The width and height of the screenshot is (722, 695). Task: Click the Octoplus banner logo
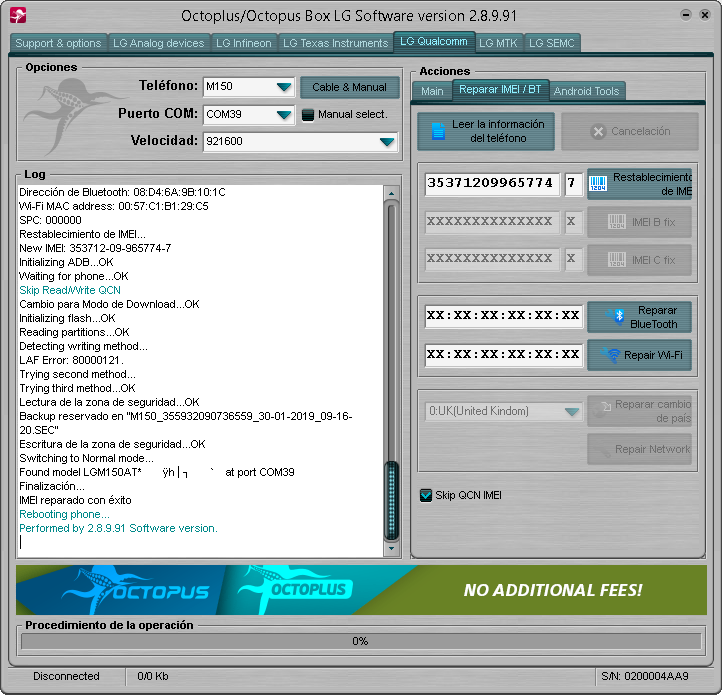[x=295, y=589]
